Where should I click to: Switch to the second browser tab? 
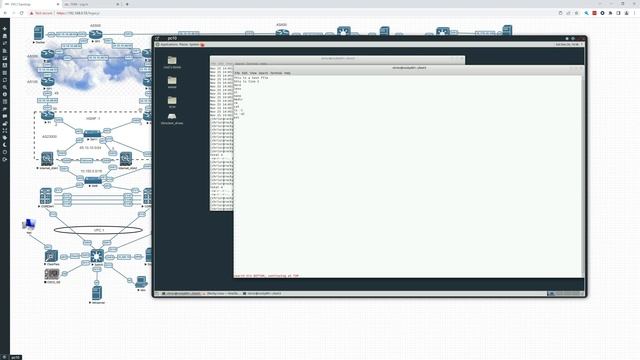pyautogui.click(x=91, y=4)
